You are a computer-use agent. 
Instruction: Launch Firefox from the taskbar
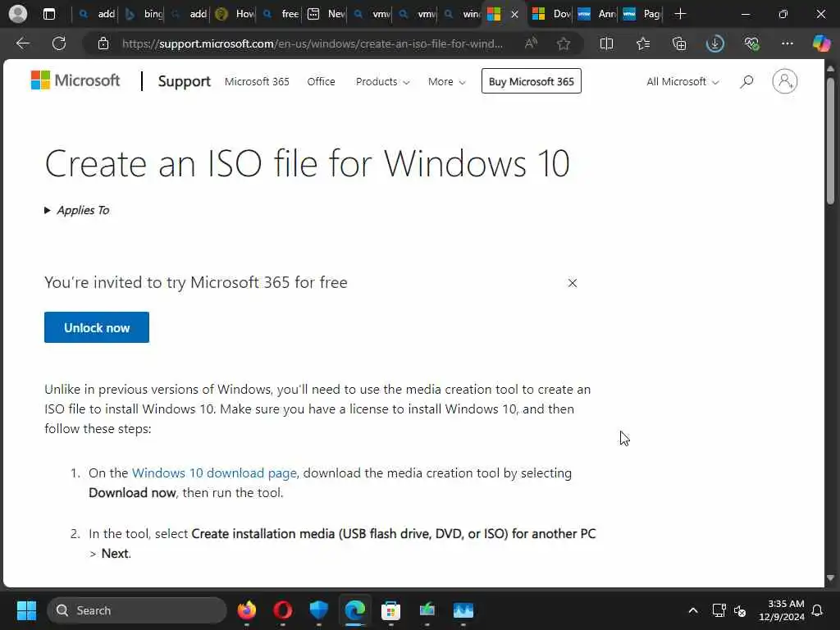pyautogui.click(x=247, y=610)
